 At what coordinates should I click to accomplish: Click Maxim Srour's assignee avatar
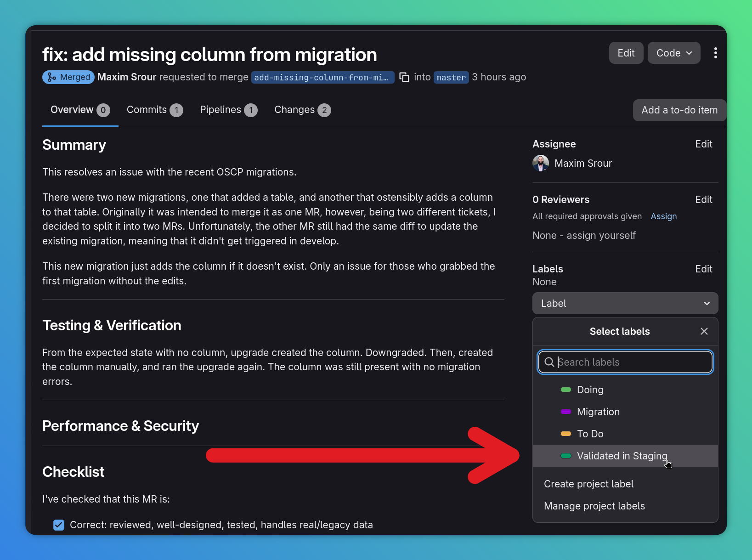(x=541, y=164)
